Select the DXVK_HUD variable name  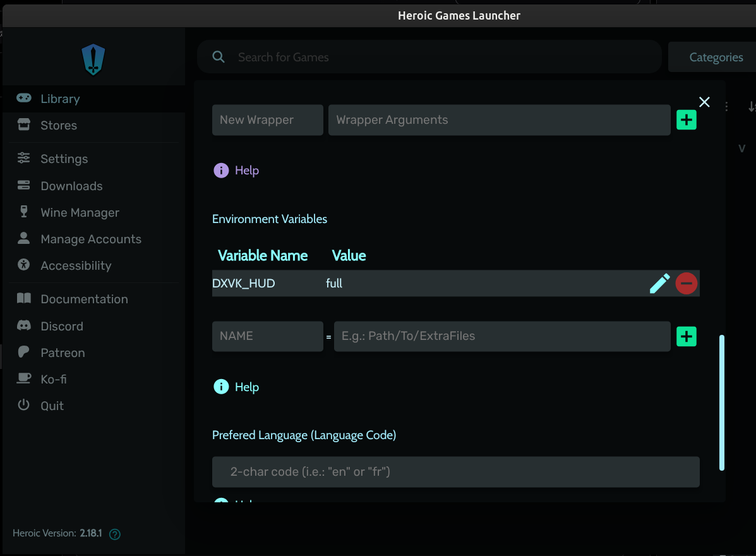(x=244, y=284)
